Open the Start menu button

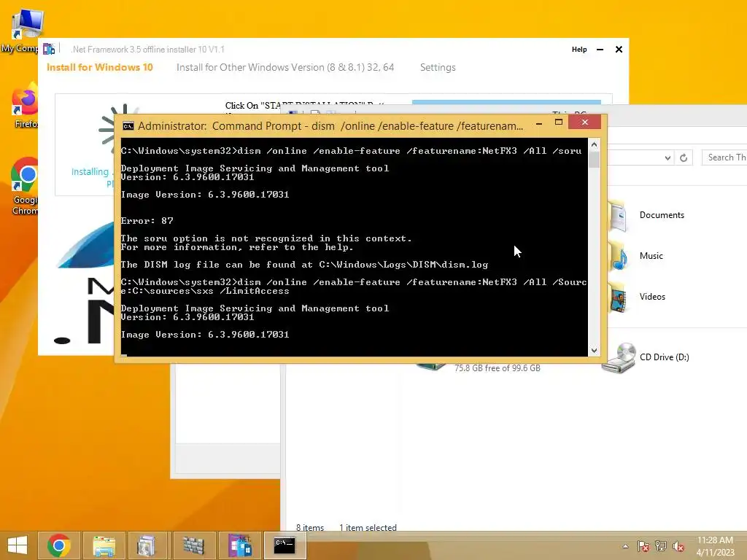[18, 545]
